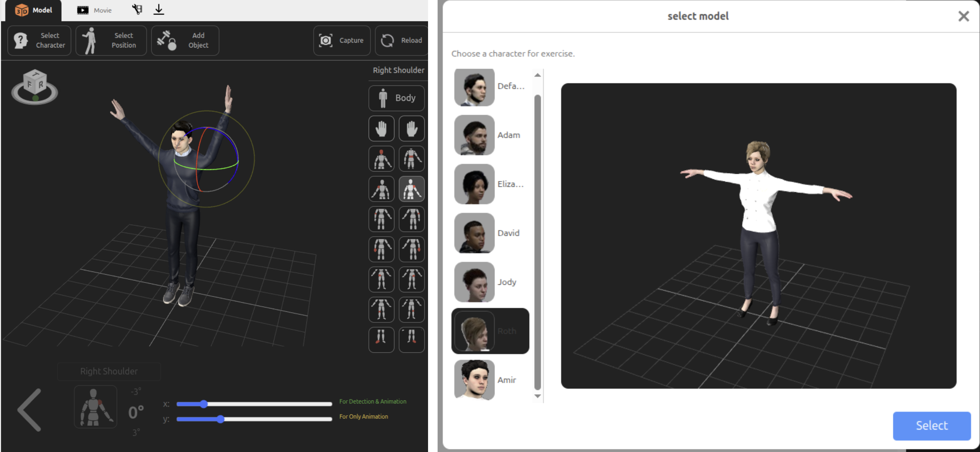The height and width of the screenshot is (452, 980).
Task: Select the head joint icon in the panel
Action: pyautogui.click(x=381, y=159)
